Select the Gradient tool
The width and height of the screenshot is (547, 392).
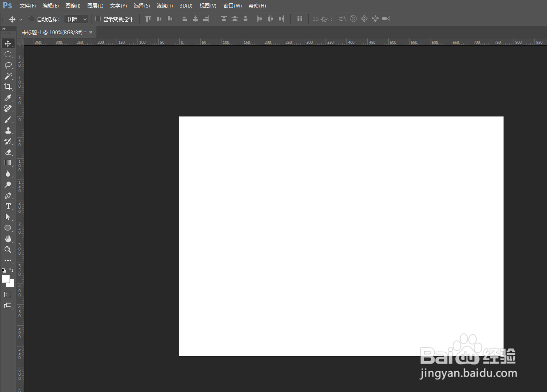click(8, 163)
